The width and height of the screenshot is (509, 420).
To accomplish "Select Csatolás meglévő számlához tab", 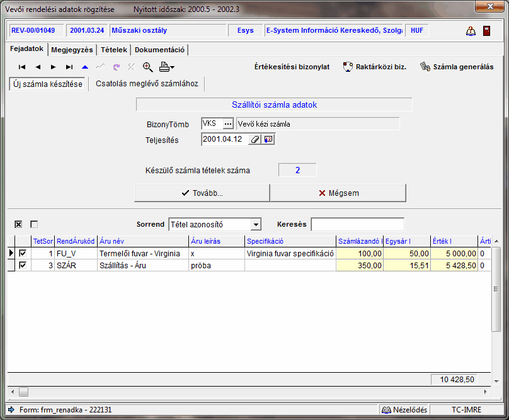I will pyautogui.click(x=147, y=84).
